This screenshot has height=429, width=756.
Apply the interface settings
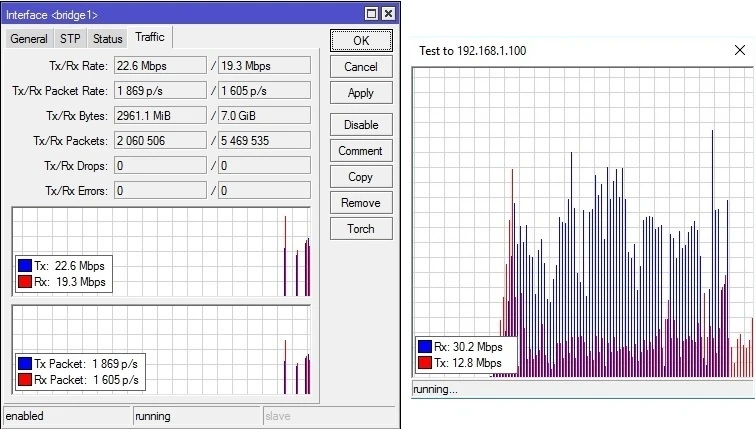tap(361, 93)
